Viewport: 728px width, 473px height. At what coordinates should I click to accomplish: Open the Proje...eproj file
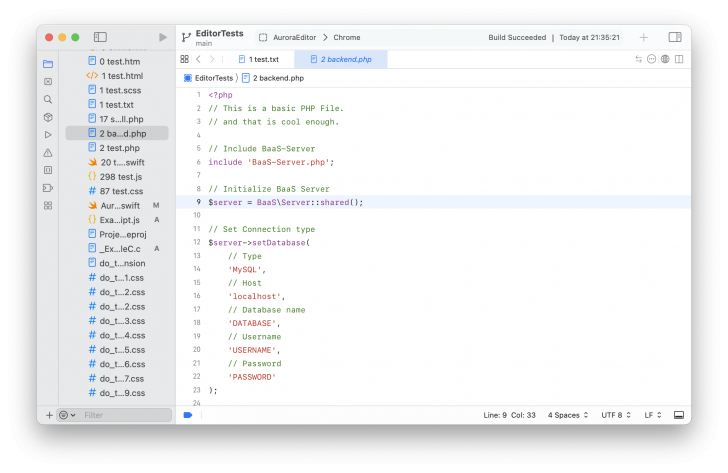point(117,234)
